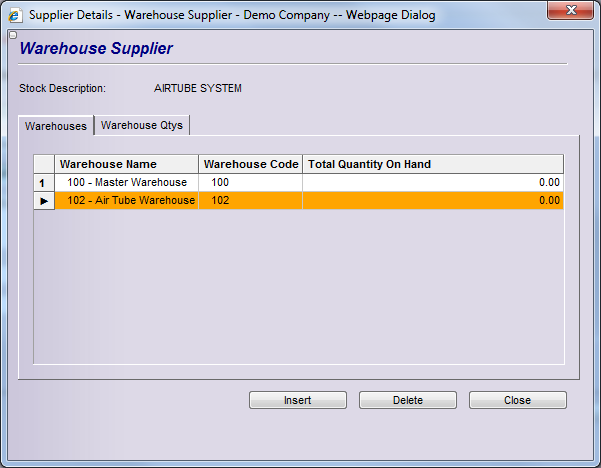Click Master Warehouse quantity 0.00 cell
Viewport: 601px width, 468px height.
pos(432,183)
